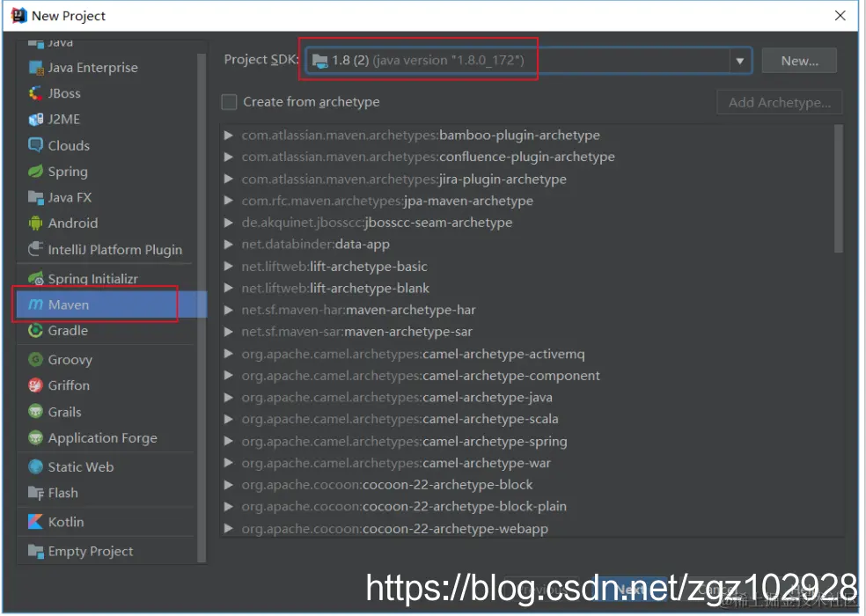This screenshot has width=866, height=616.
Task: Select the Spring leaf icon
Action: (x=36, y=172)
